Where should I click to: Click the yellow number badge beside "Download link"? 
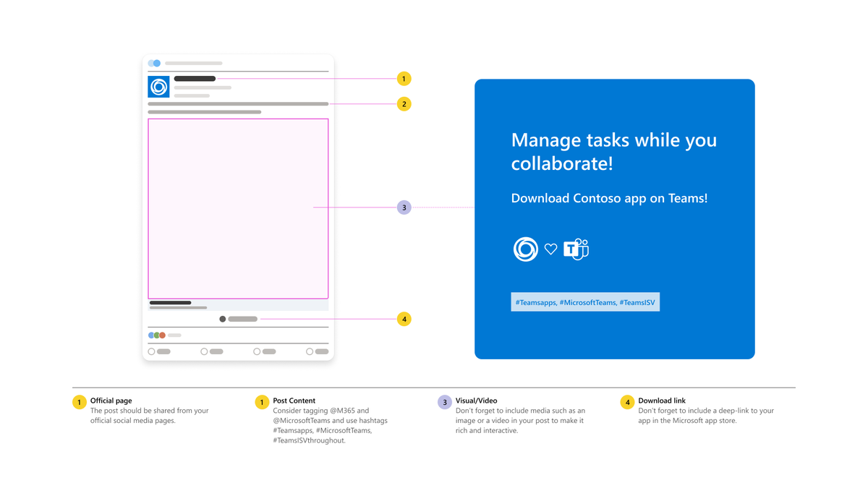(x=627, y=402)
